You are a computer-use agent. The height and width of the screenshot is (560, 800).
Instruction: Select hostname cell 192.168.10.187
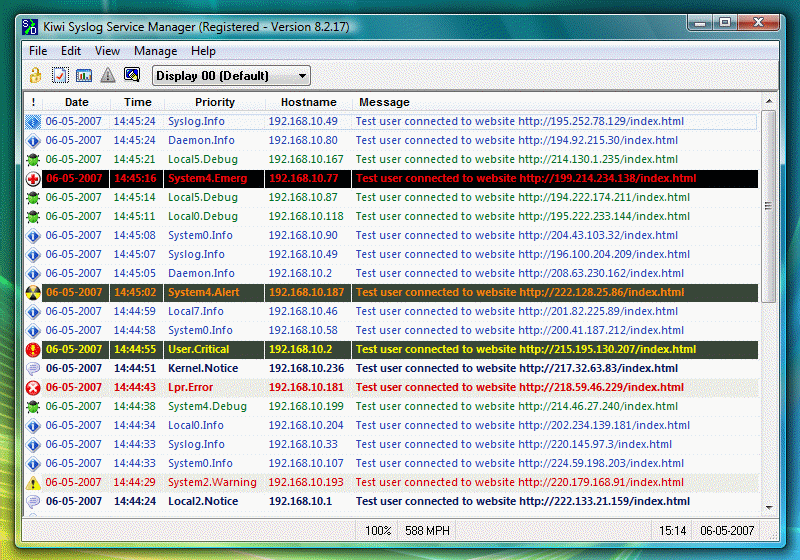click(308, 292)
